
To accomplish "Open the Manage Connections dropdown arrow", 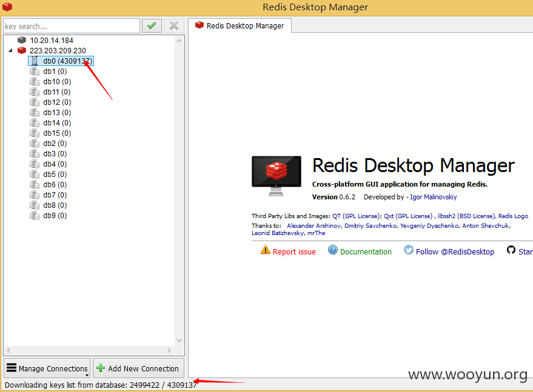I will pyautogui.click(x=87, y=376).
